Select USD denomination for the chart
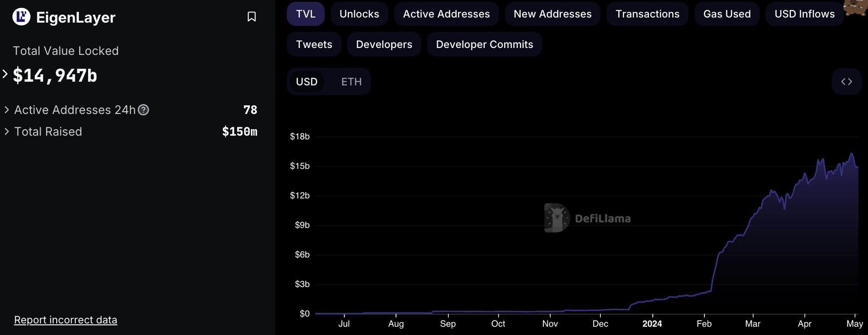This screenshot has width=868, height=335. click(x=307, y=82)
